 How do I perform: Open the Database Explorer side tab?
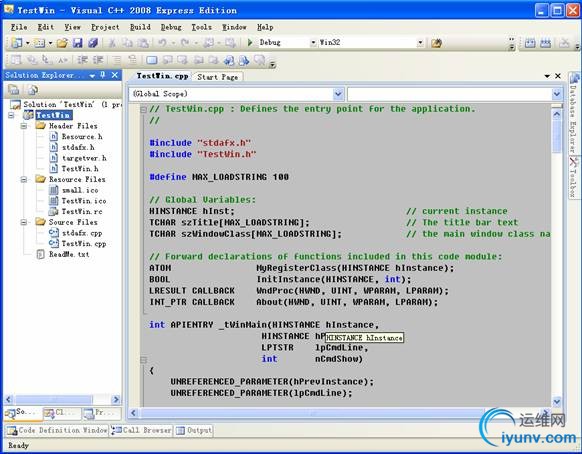tap(574, 114)
